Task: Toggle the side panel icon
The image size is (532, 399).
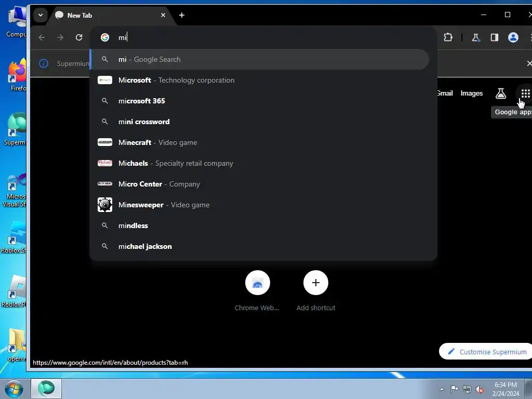Action: pos(495,37)
